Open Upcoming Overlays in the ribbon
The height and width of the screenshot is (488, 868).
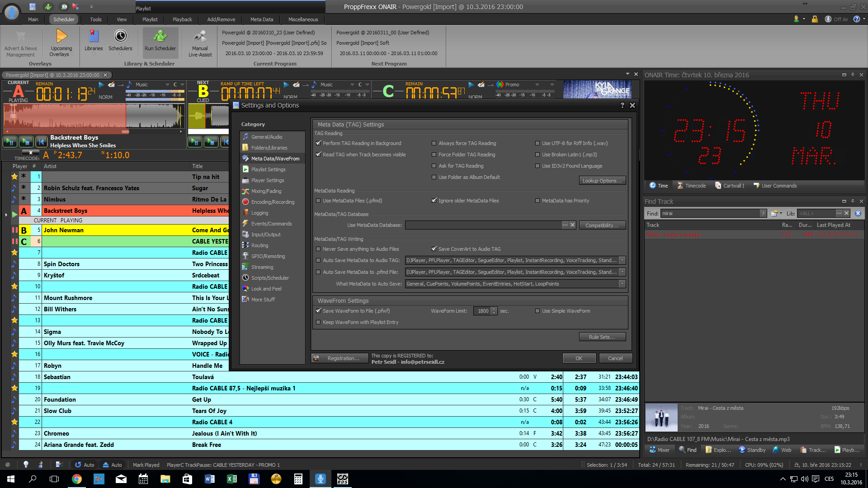tap(61, 42)
